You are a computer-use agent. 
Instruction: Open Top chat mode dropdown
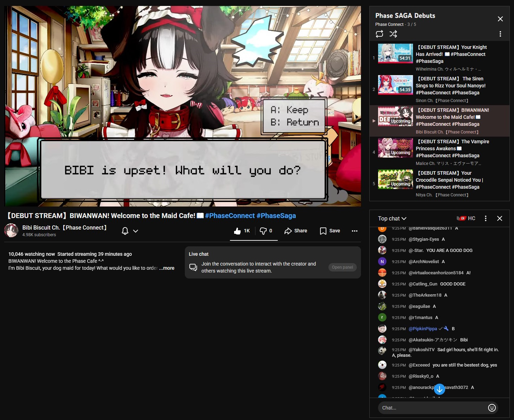tap(392, 218)
